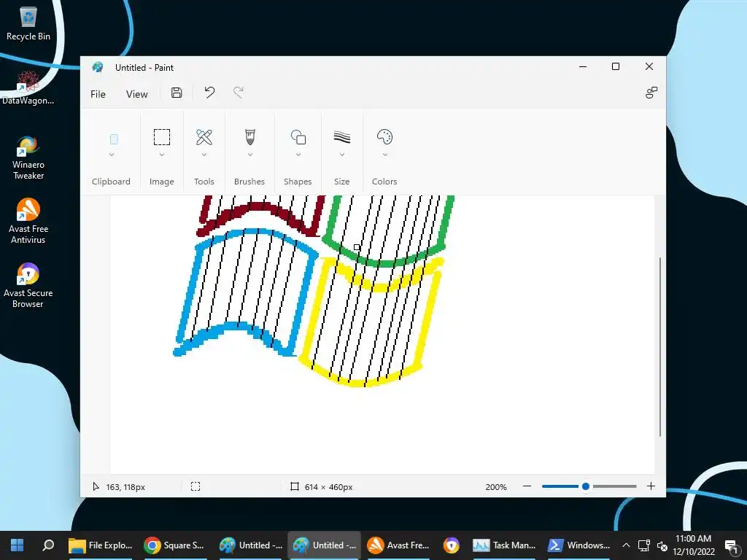747x560 pixels.
Task: Select Recycle Bin desktop icon
Action: click(x=28, y=24)
